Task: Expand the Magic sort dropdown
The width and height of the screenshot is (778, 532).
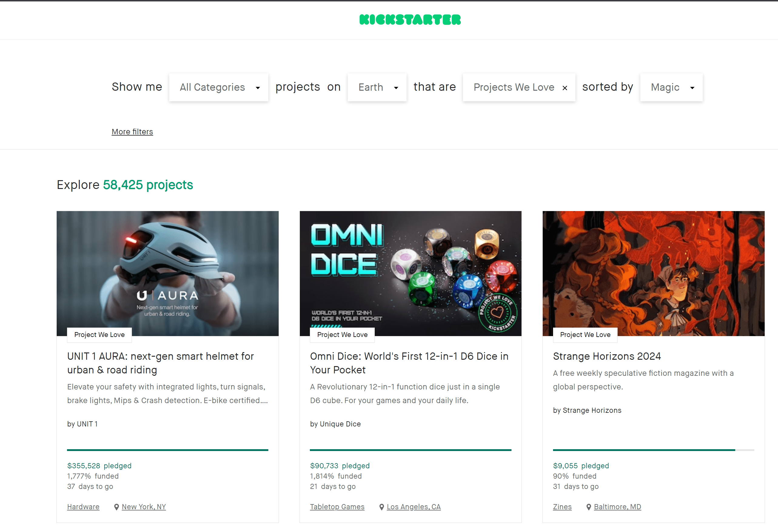Action: pyautogui.click(x=671, y=87)
